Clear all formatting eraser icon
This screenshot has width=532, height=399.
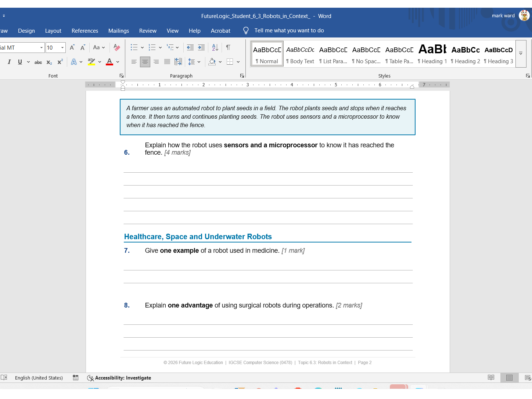click(x=117, y=47)
